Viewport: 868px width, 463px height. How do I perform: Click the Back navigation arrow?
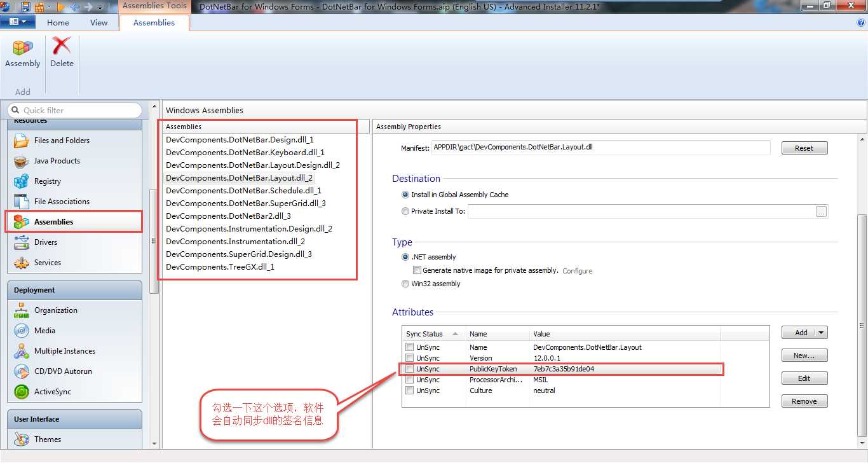point(75,7)
